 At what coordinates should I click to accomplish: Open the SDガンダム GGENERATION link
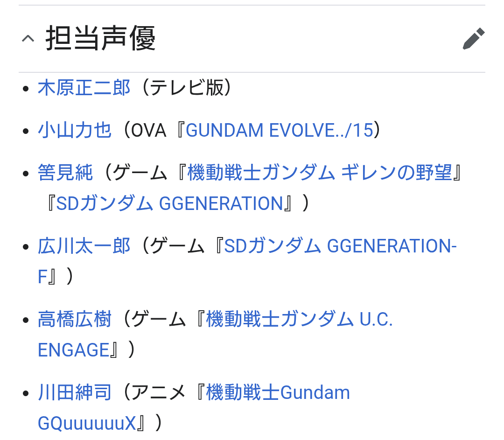coord(170,203)
